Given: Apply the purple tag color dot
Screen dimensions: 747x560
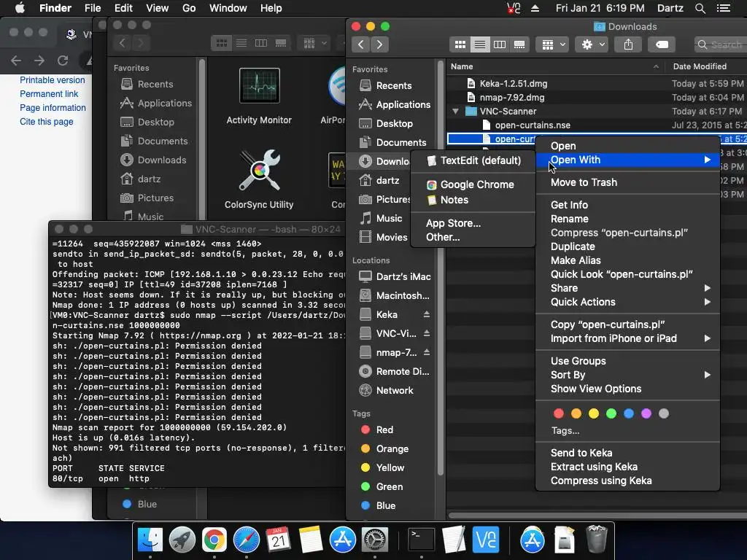Looking at the screenshot, I should click(646, 413).
